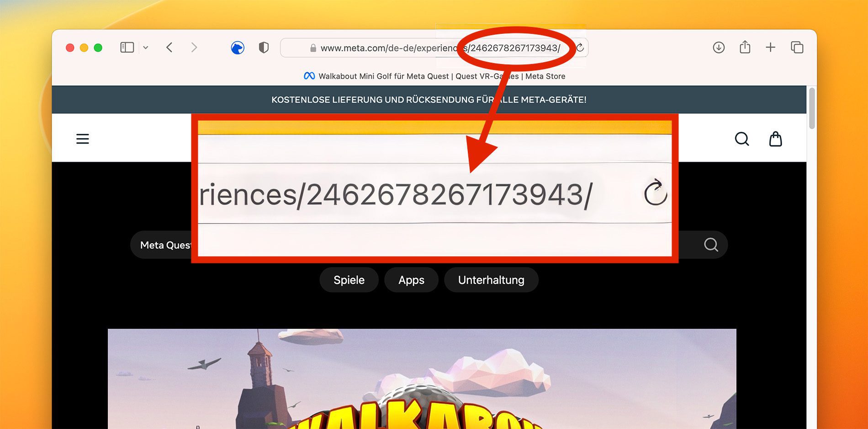Open the Meta site hamburger menu

[83, 139]
